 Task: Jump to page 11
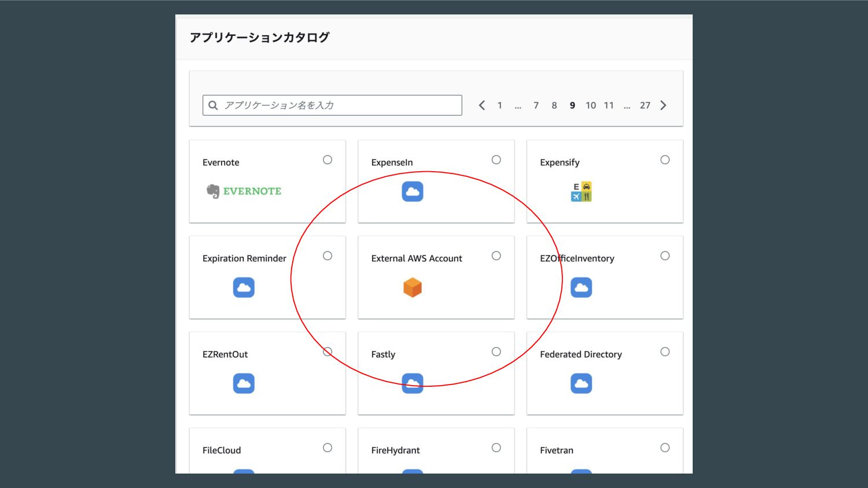click(609, 105)
